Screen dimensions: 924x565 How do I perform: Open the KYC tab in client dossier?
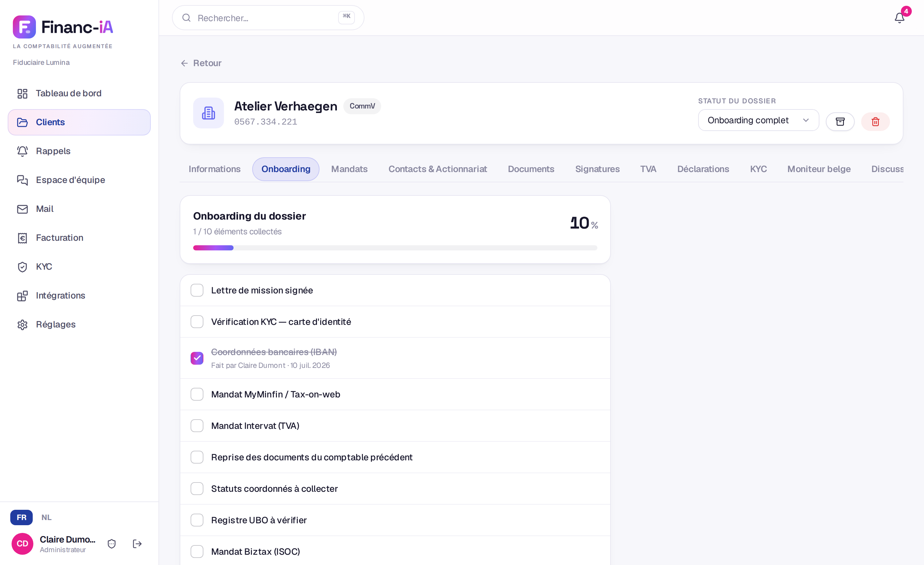758,169
